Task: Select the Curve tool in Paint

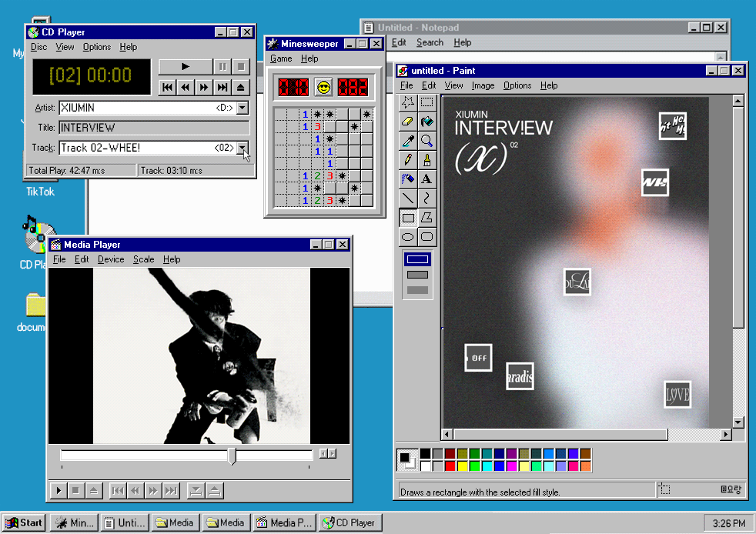Action: click(427, 199)
